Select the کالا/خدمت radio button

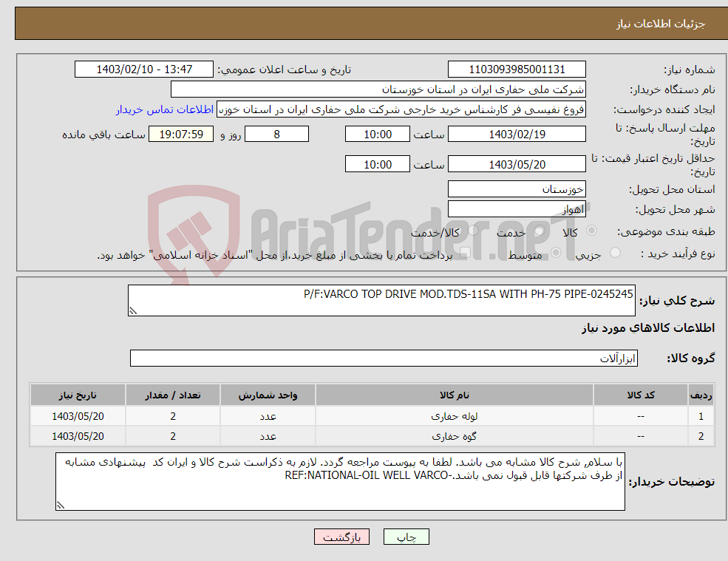(473, 231)
